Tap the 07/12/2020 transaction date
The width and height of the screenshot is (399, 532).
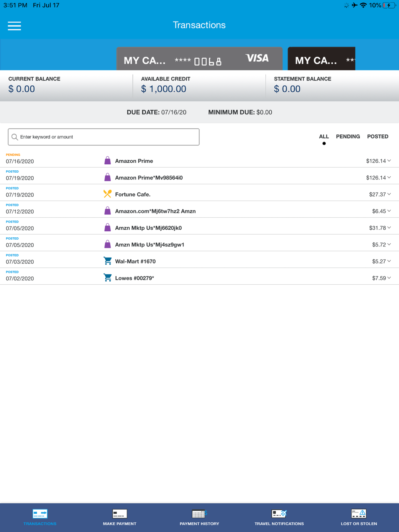click(x=20, y=211)
